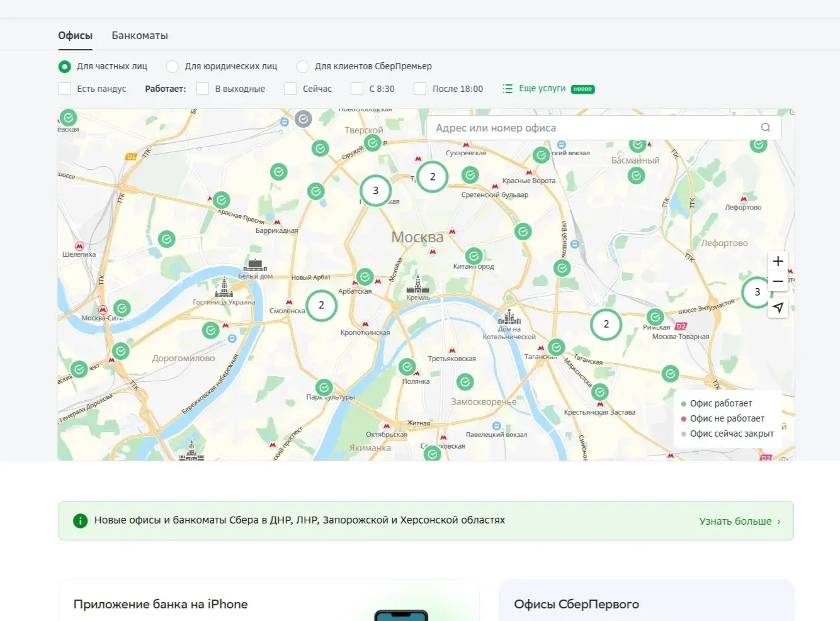Open the 2-office cluster near Смоленская

click(321, 305)
